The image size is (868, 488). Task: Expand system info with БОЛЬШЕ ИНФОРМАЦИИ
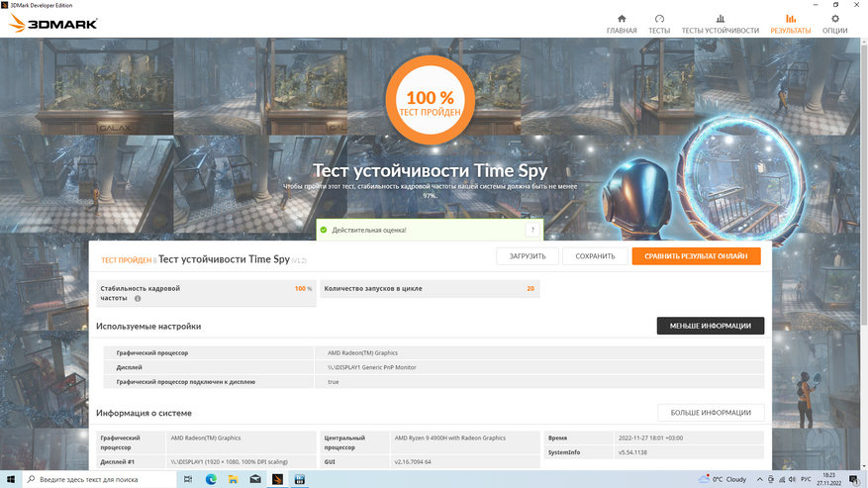[711, 413]
